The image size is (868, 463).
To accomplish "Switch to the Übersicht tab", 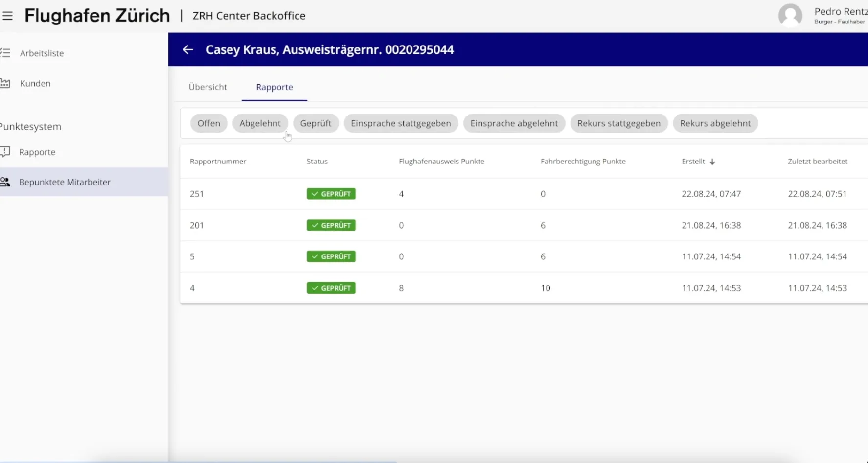I will [x=208, y=87].
